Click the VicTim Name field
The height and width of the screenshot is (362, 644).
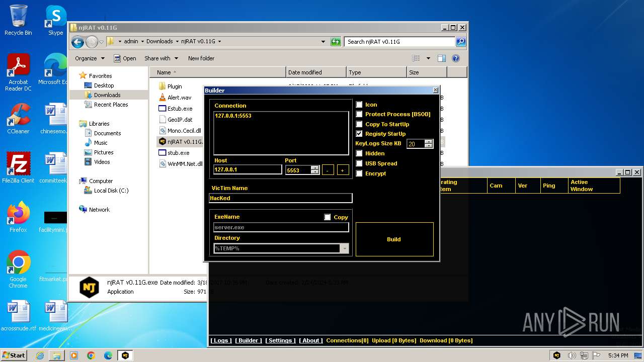point(281,198)
